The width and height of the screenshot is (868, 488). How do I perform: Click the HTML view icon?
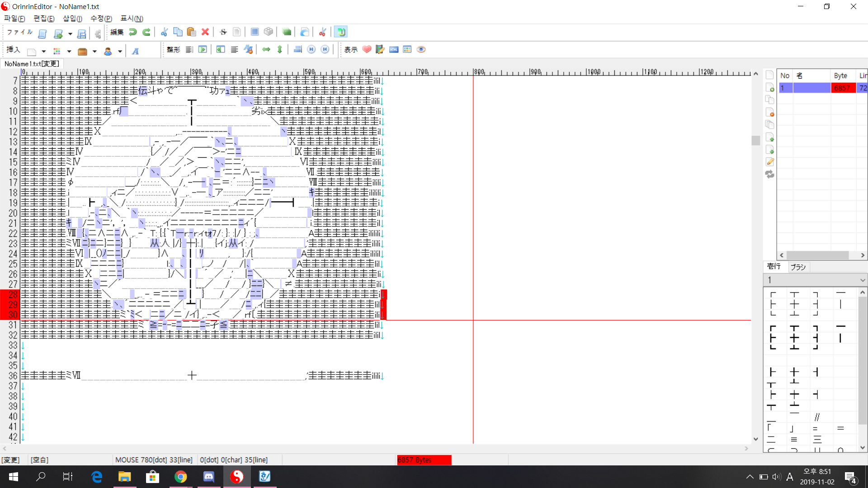tap(394, 50)
